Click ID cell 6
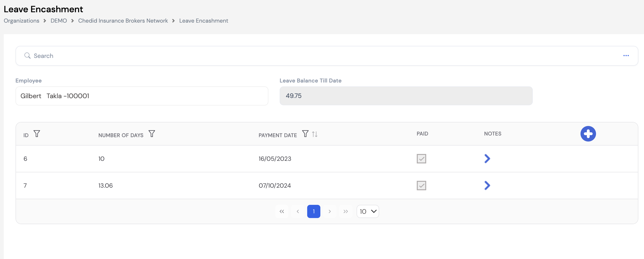Screen dimensions: 644x259 coord(25,159)
